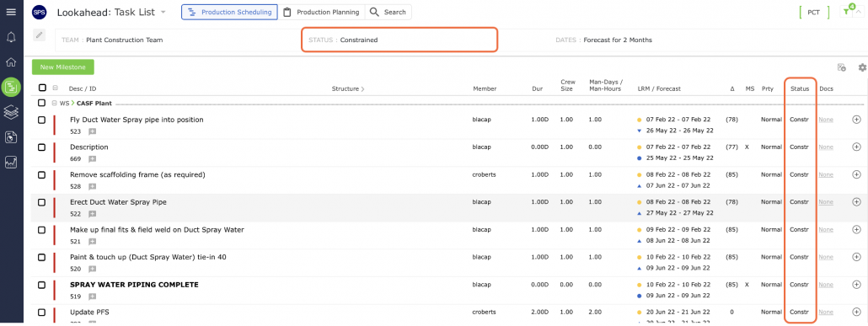Open Lookahead: Task List title dropdown arrow
Image resolution: width=868 pixels, height=326 pixels.
point(163,12)
